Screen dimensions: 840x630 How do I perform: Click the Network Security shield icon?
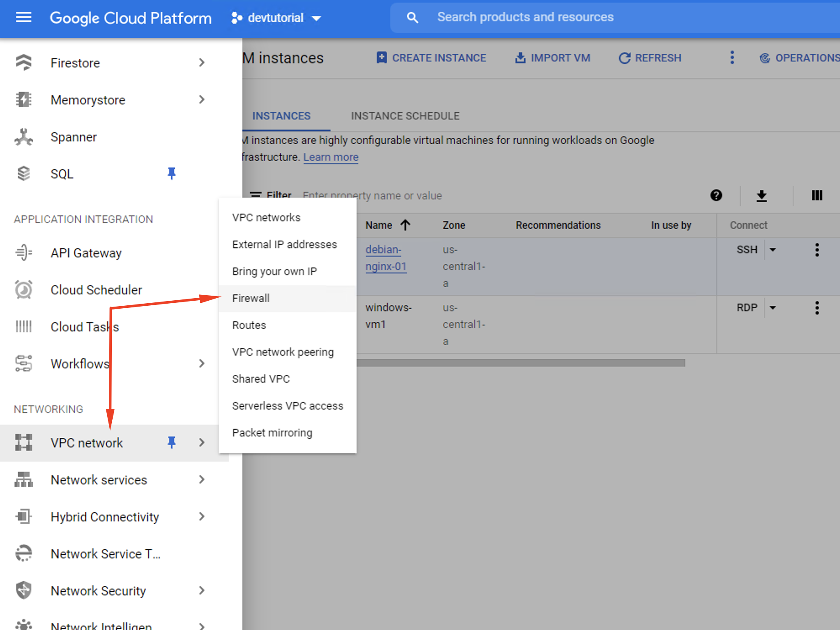[24, 590]
